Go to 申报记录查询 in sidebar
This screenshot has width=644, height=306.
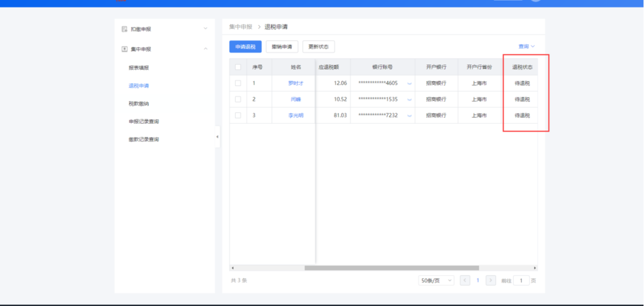pyautogui.click(x=144, y=122)
